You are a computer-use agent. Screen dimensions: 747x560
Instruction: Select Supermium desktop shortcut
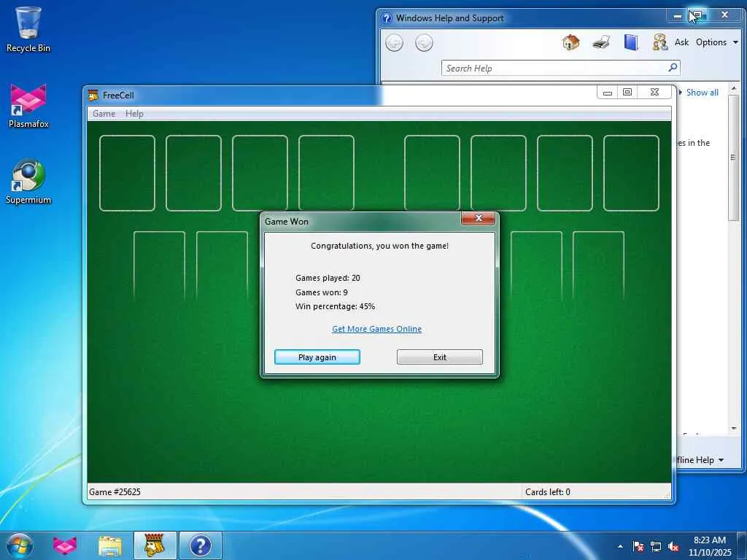click(x=28, y=182)
